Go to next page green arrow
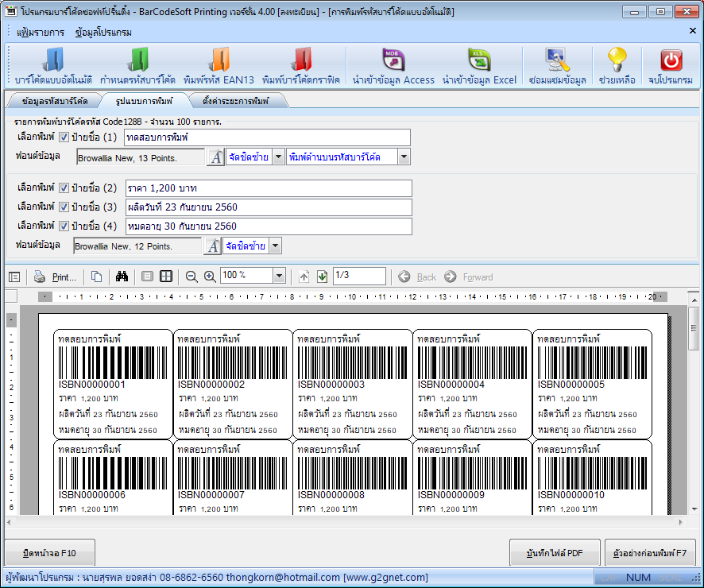The width and height of the screenshot is (704, 588). click(322, 277)
